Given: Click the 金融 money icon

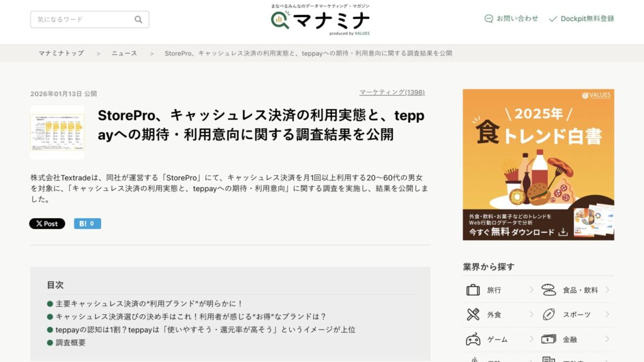Looking at the screenshot, I should pyautogui.click(x=548, y=338).
